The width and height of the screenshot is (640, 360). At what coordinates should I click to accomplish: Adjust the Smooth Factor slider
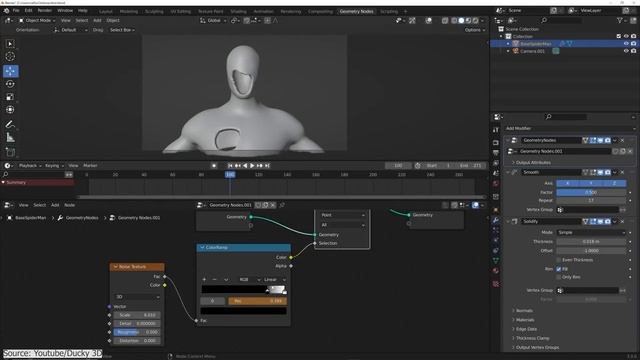click(591, 192)
